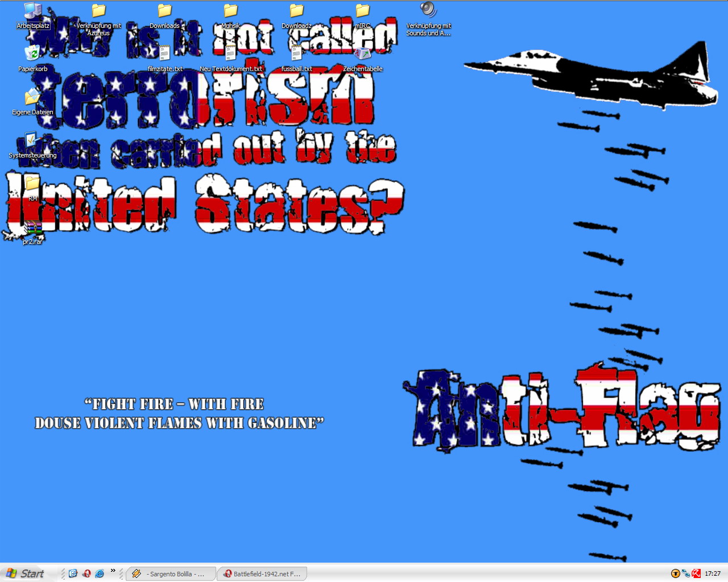
Task: Open the Downloads folder on the desktop
Action: point(164,16)
